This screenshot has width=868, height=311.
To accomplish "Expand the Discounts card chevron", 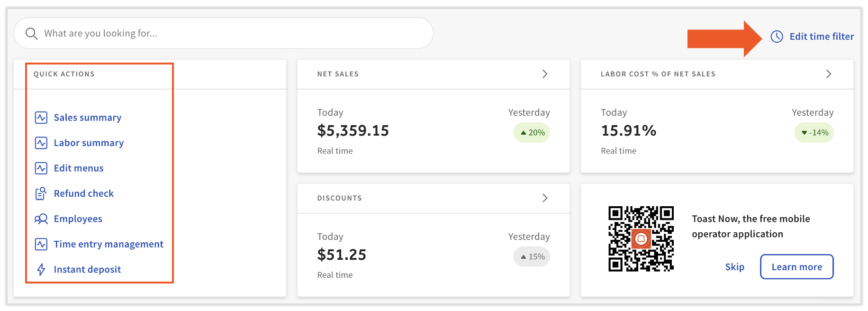I will tap(545, 198).
